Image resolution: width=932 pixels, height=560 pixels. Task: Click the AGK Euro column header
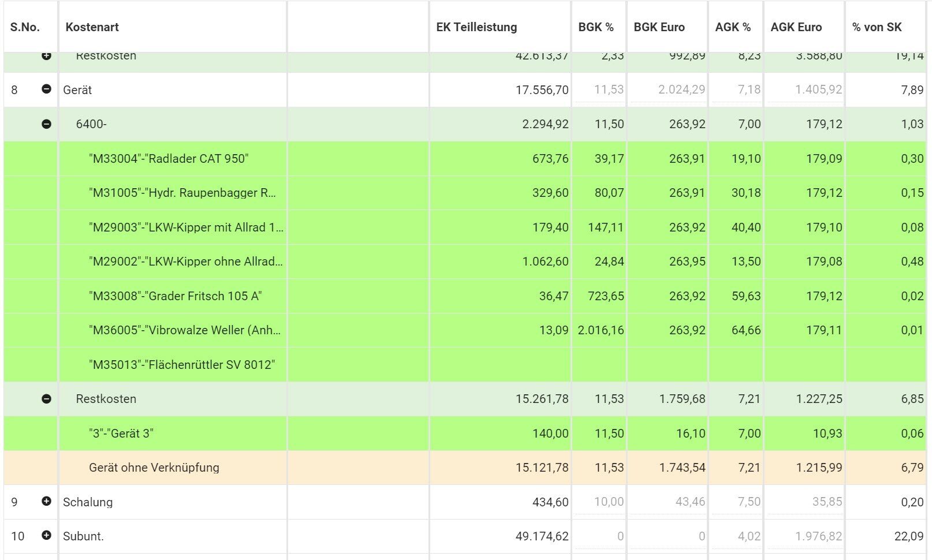point(796,27)
